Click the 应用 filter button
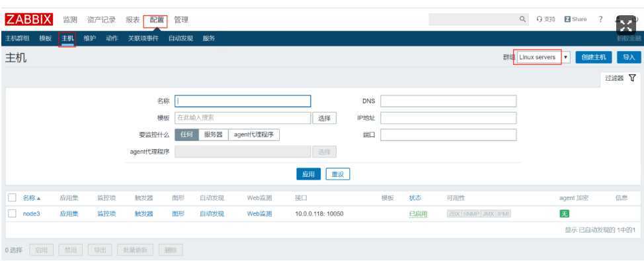 point(308,174)
